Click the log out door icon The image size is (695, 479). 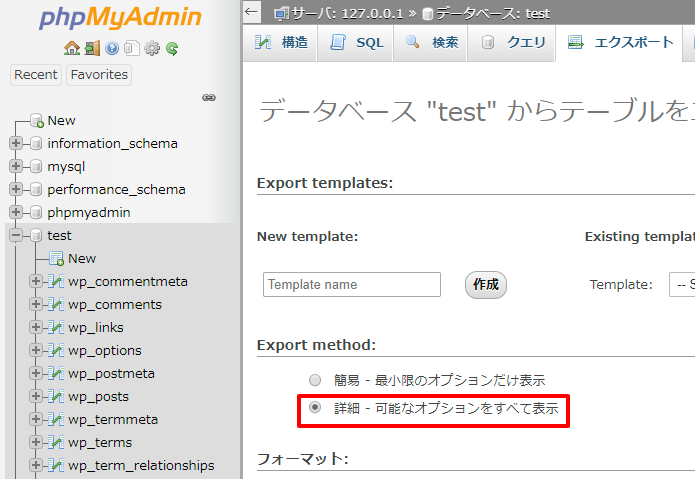pos(91,48)
